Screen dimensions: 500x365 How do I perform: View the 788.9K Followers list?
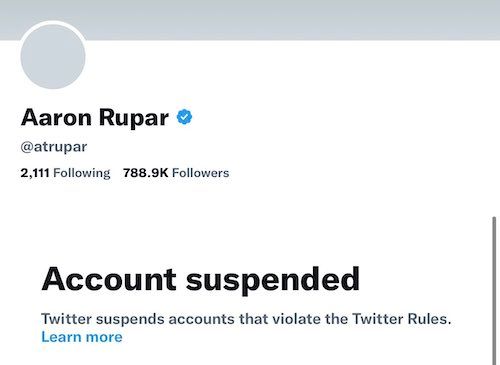click(x=176, y=173)
